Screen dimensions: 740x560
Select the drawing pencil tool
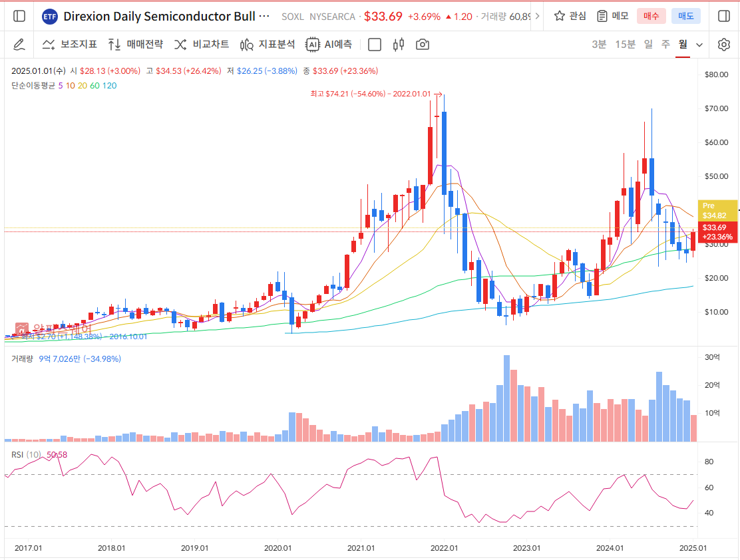[19, 45]
